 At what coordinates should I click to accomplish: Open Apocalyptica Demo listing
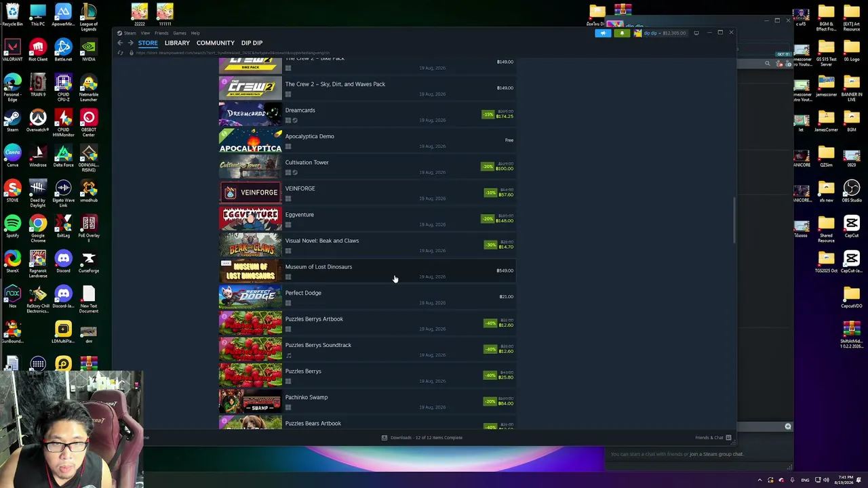tap(367, 140)
